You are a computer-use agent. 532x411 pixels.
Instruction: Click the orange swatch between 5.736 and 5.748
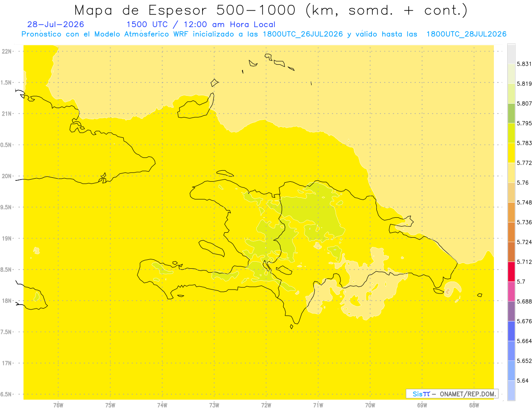pos(511,212)
